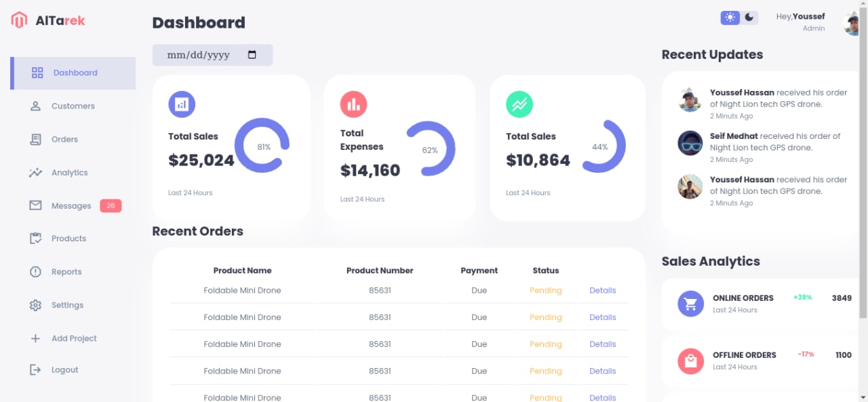Click the -17% change figure
This screenshot has width=868, height=402.
pos(806,355)
